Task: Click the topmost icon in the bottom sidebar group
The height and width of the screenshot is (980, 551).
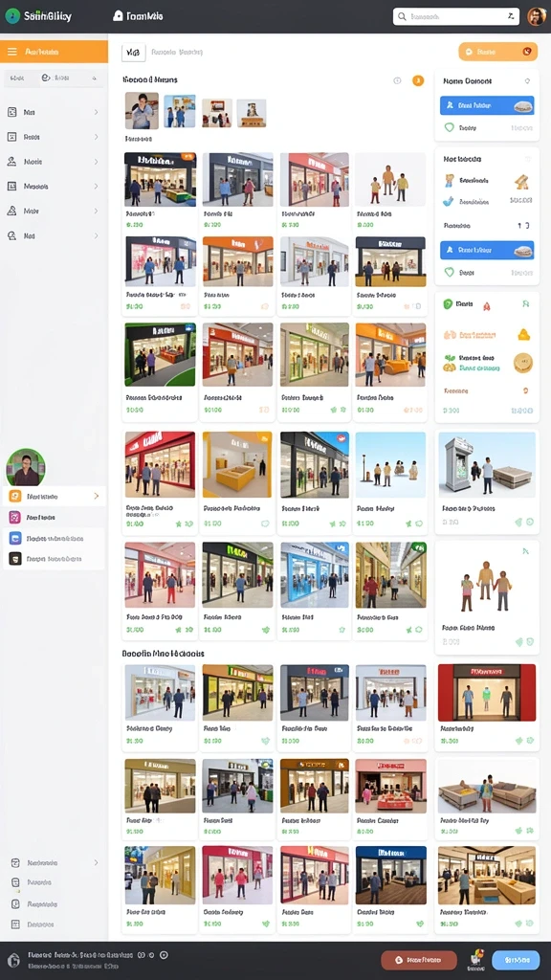Action: (x=15, y=862)
